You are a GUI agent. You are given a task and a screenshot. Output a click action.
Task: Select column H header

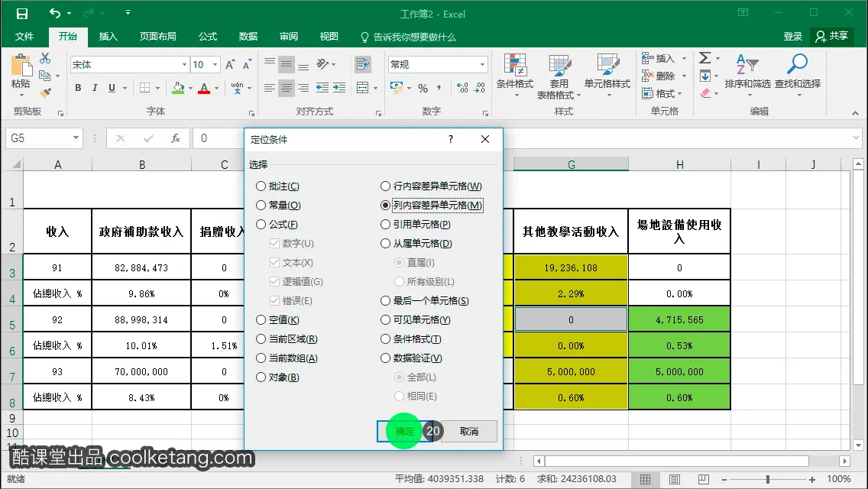[x=679, y=164]
